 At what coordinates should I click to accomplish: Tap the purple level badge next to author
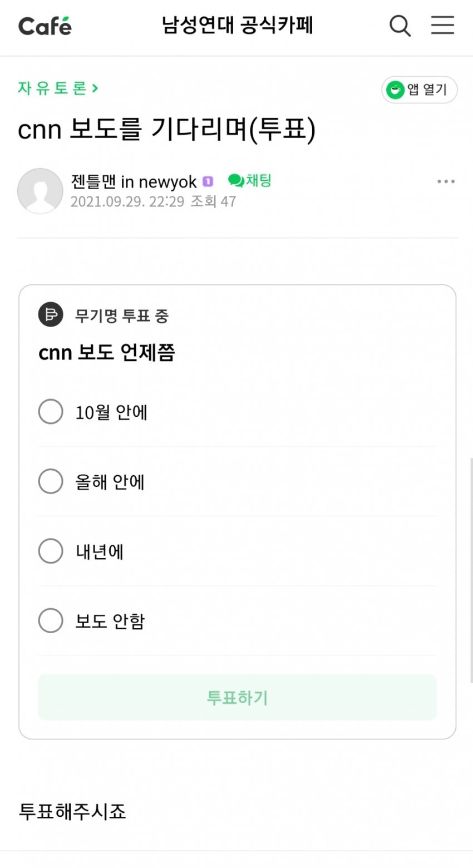pyautogui.click(x=208, y=181)
